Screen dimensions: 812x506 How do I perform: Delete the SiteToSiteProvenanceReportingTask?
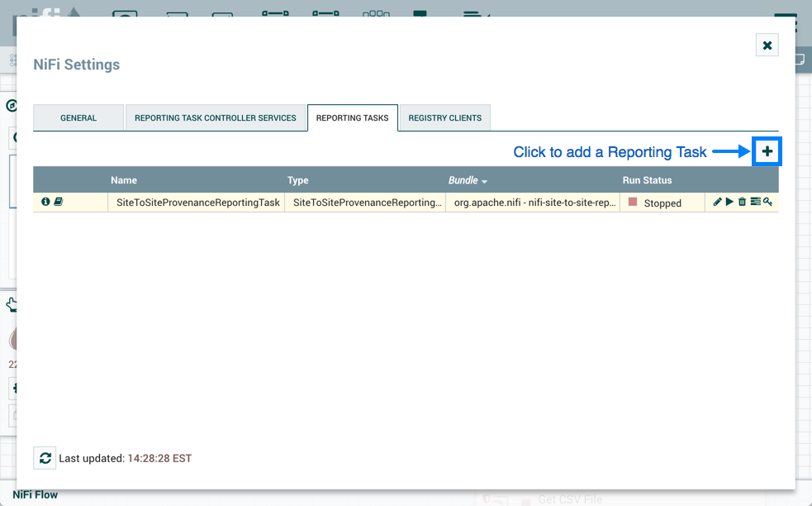(742, 202)
